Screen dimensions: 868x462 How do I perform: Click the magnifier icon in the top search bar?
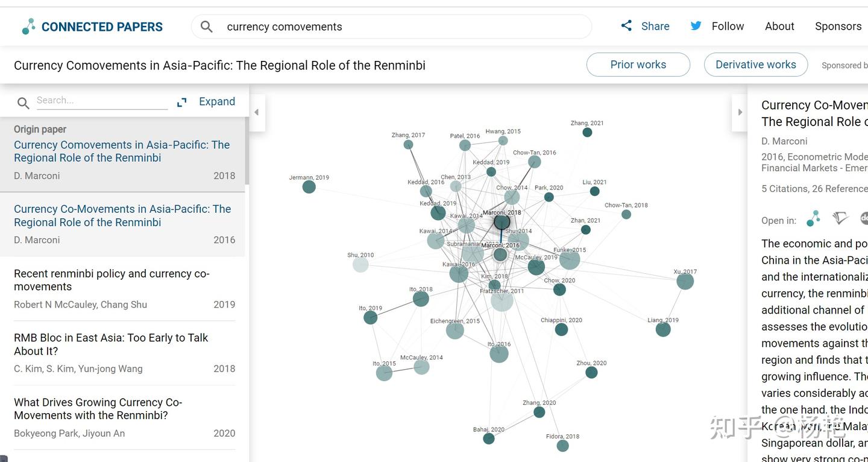point(207,27)
